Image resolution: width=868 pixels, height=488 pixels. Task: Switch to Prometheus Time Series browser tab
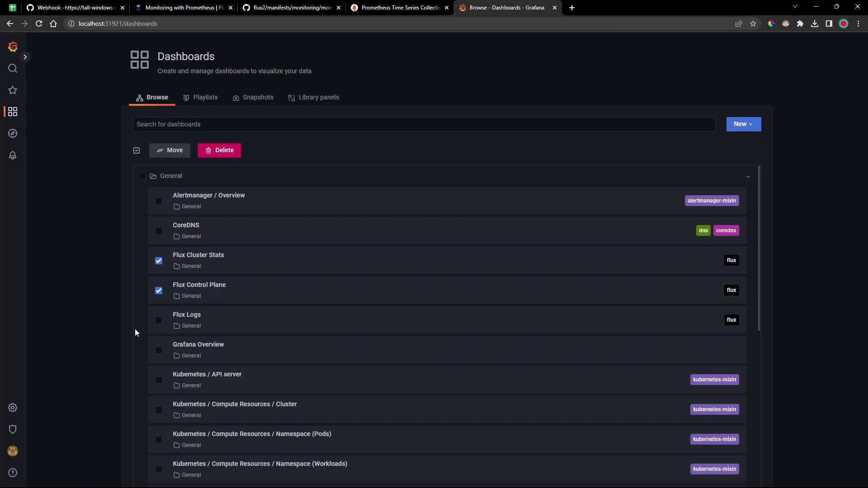coord(400,8)
